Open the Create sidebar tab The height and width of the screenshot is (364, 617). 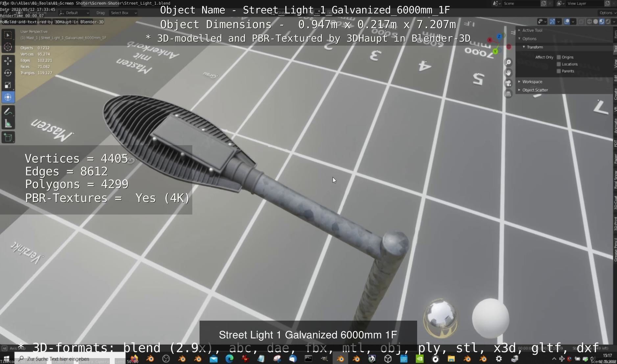click(615, 94)
